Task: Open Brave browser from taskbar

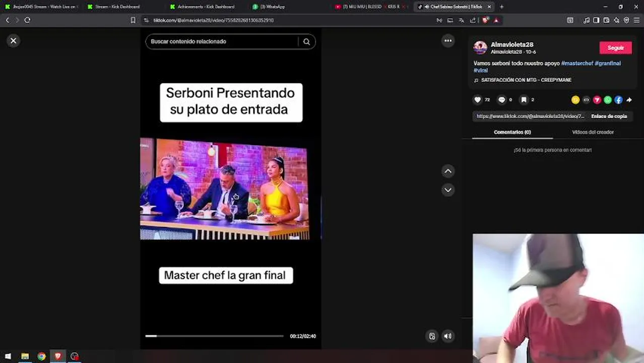Action: [x=58, y=356]
